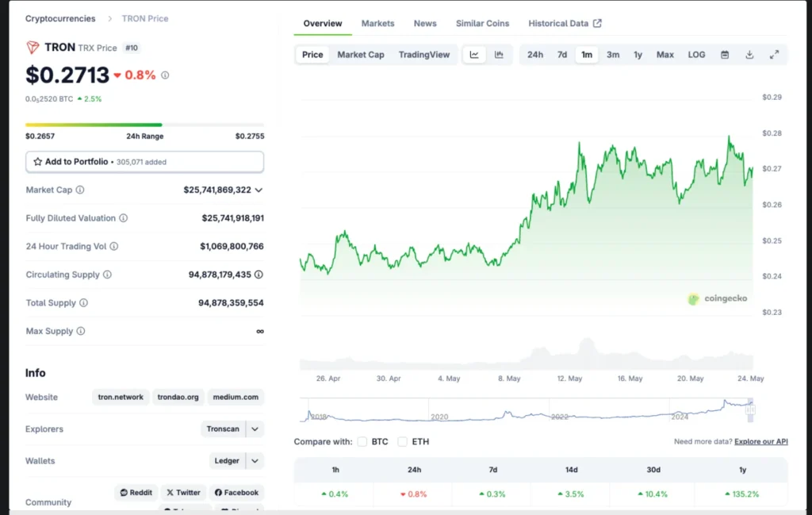Click the download chart data icon
812x515 pixels.
749,55
